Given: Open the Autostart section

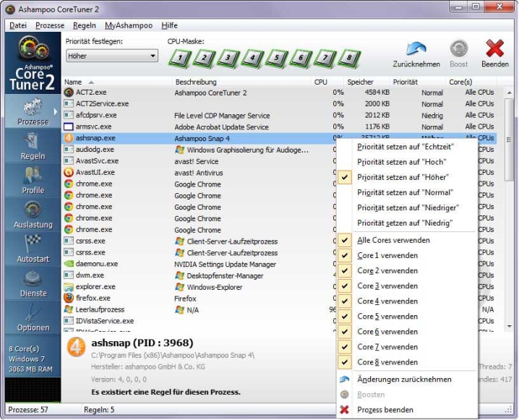Looking at the screenshot, I should click(x=33, y=249).
